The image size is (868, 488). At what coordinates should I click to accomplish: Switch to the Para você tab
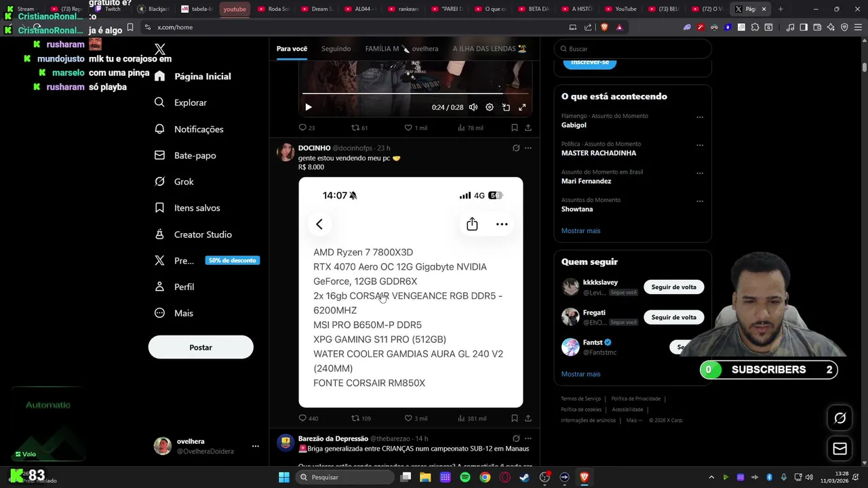(292, 49)
